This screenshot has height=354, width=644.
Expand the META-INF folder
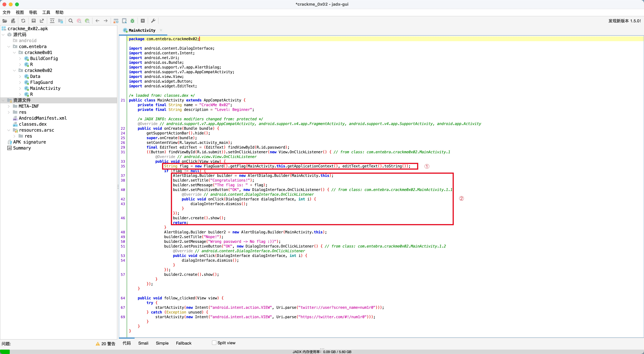click(x=9, y=106)
